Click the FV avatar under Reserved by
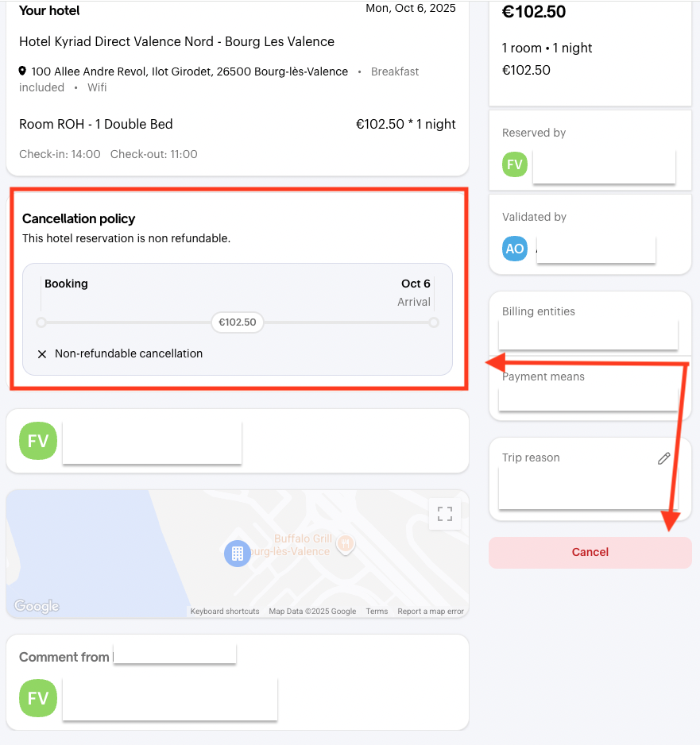 515,164
